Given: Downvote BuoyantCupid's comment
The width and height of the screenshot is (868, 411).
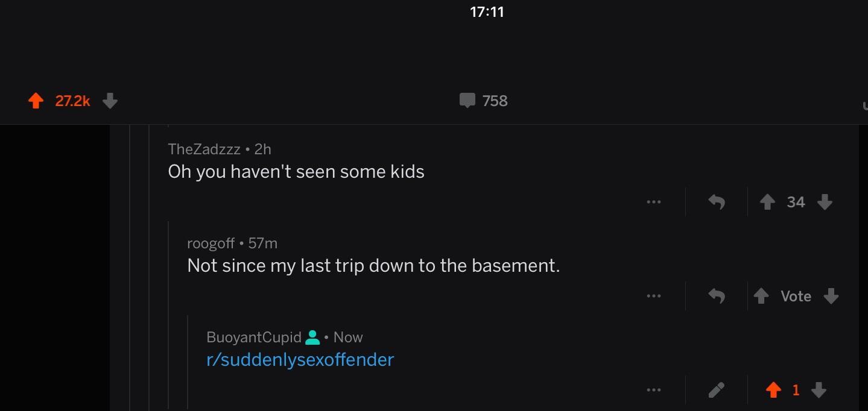Looking at the screenshot, I should 819,391.
